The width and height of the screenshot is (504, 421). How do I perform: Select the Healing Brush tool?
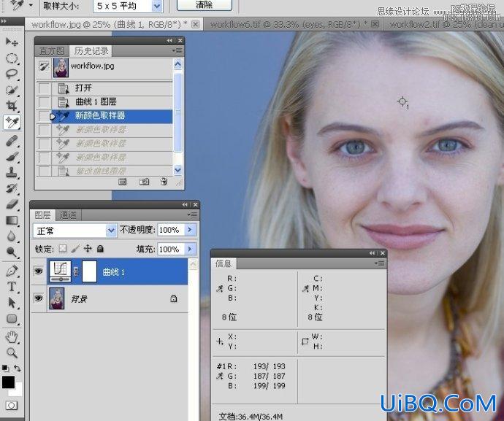(x=12, y=141)
